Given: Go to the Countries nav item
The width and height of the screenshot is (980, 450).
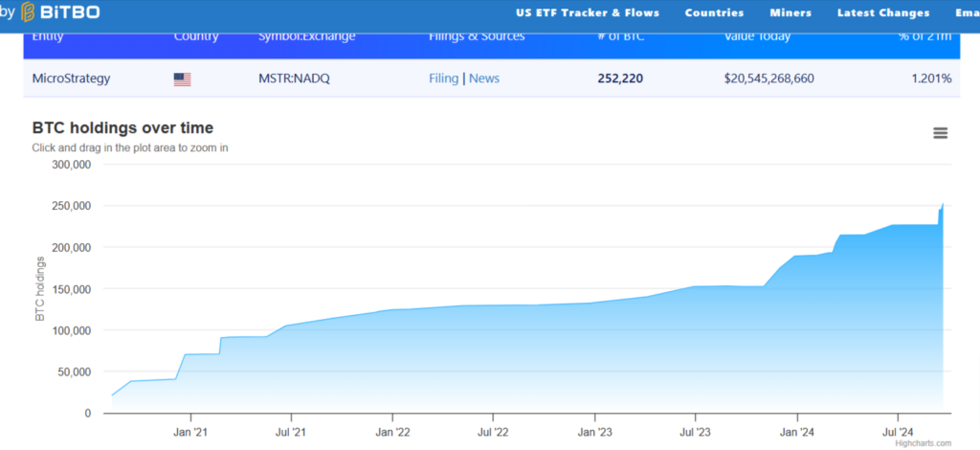Looking at the screenshot, I should point(714,13).
